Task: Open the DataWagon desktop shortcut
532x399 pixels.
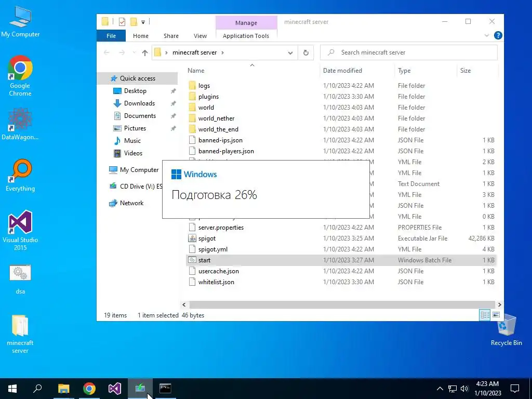Action: coord(20,123)
